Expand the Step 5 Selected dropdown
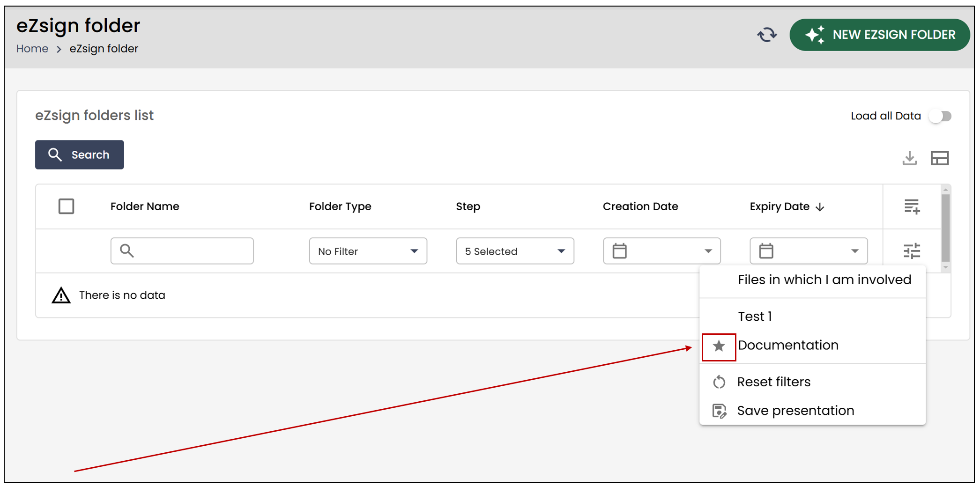Viewport: 980px width, 486px height. (x=515, y=251)
